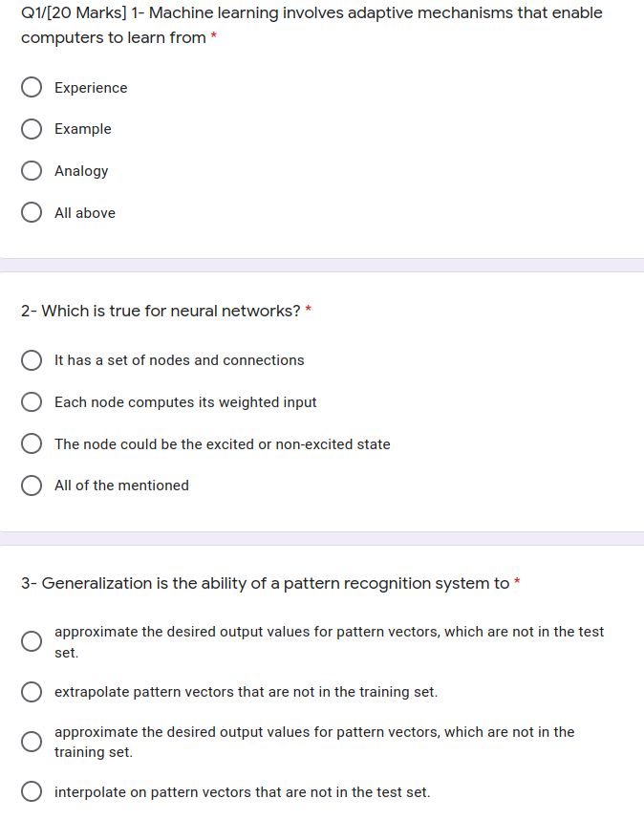
Task: Select approximate outputs not in training set
Action: pyautogui.click(x=32, y=742)
